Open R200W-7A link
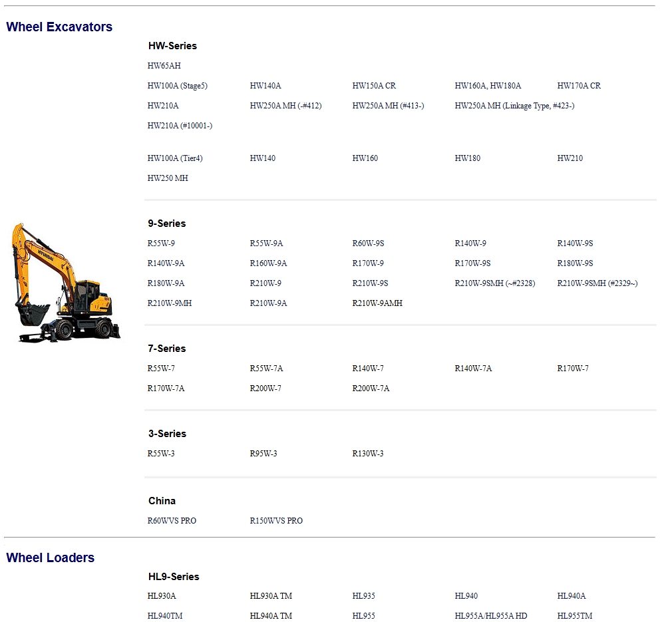 (371, 389)
